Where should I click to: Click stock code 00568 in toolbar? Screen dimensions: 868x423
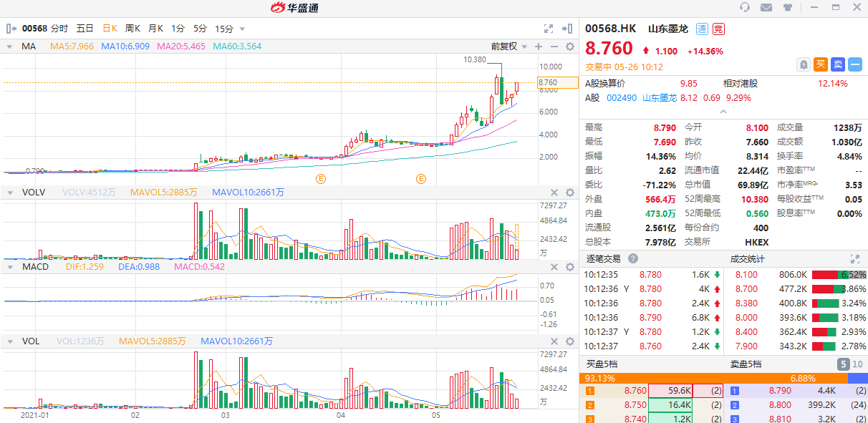pos(34,29)
